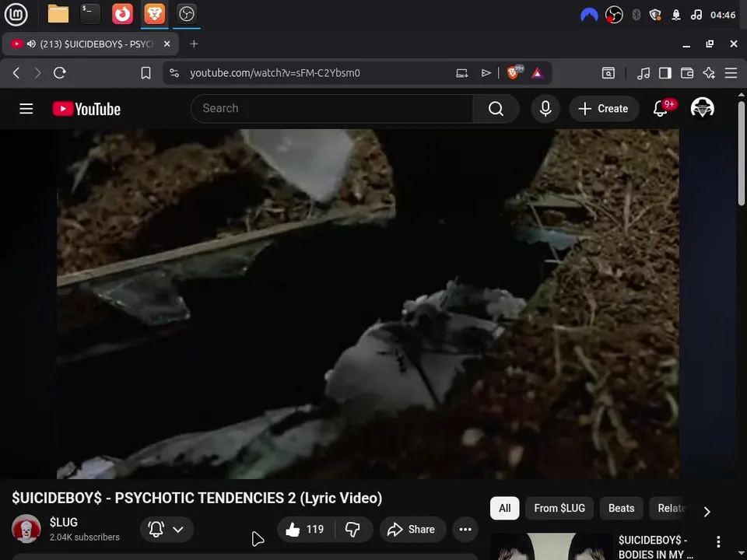The width and height of the screenshot is (747, 560).
Task: Mute the tab via its speaker icon
Action: click(31, 44)
